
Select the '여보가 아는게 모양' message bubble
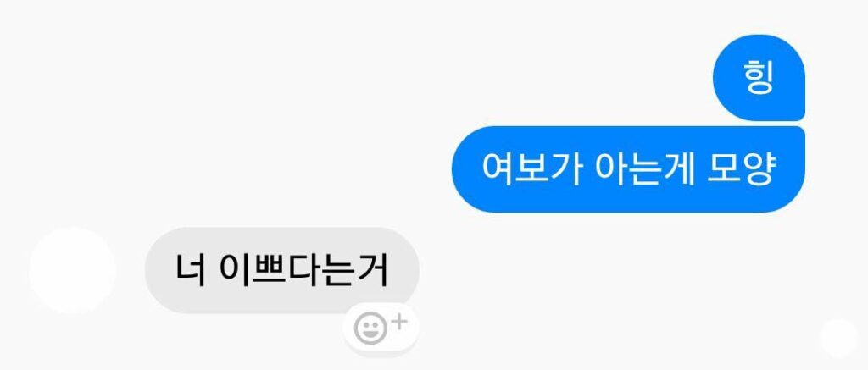(628, 169)
